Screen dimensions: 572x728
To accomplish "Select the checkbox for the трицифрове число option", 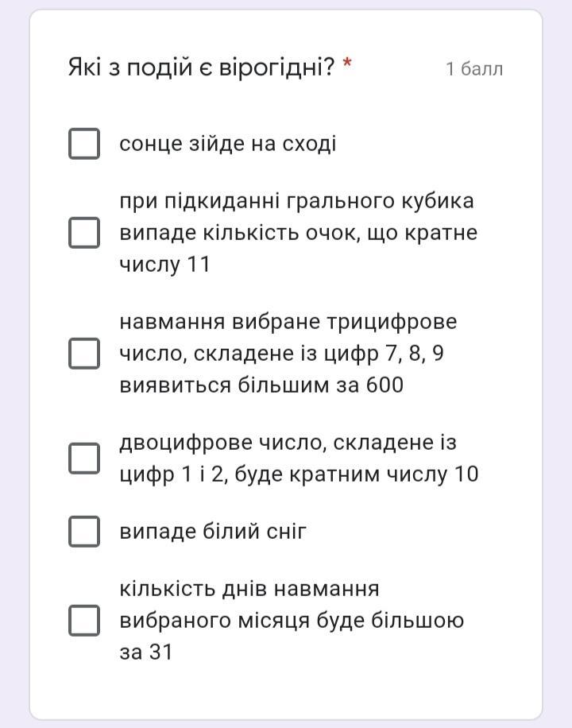I will tap(83, 354).
